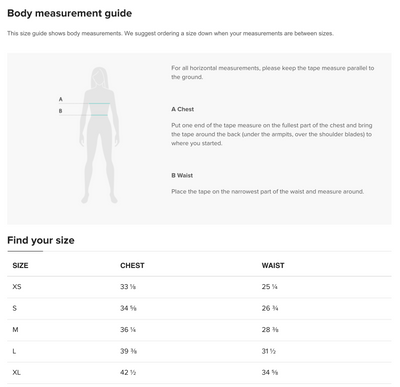This screenshot has height=387, width=400.
Task: Click the 36 ¼ chest value for M
Action: click(128, 330)
